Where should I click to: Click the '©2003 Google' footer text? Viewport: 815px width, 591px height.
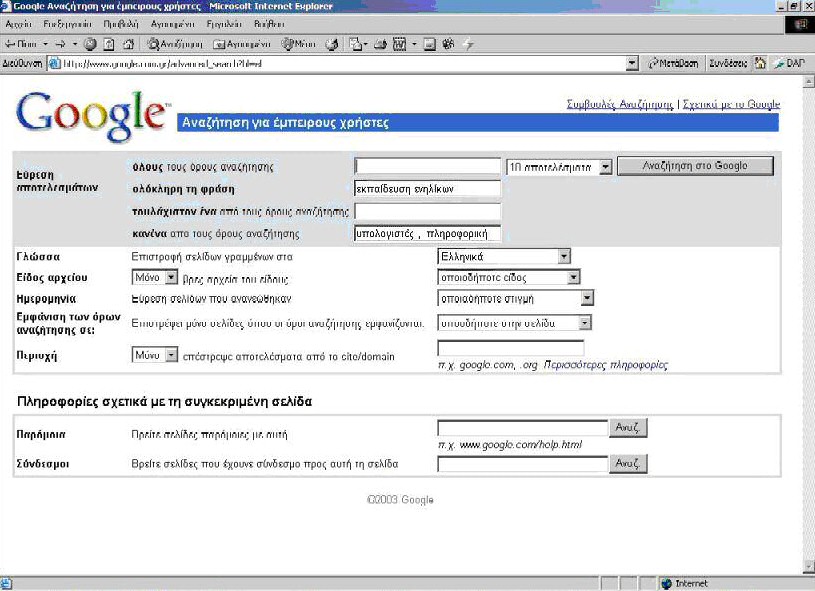(x=400, y=500)
